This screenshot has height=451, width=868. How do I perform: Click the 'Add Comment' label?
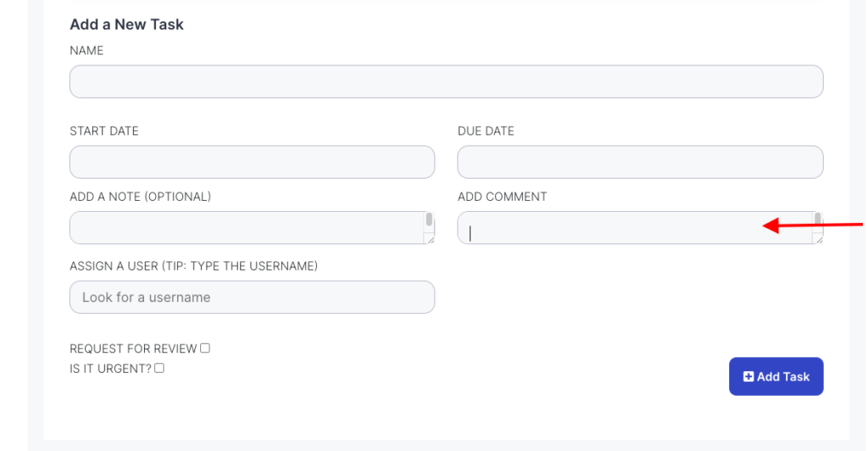coord(502,197)
